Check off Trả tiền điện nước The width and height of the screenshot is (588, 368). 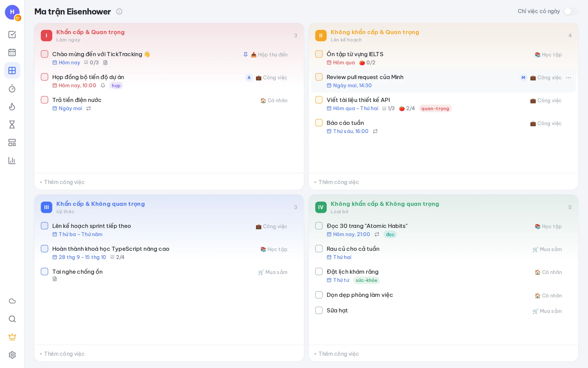45,100
